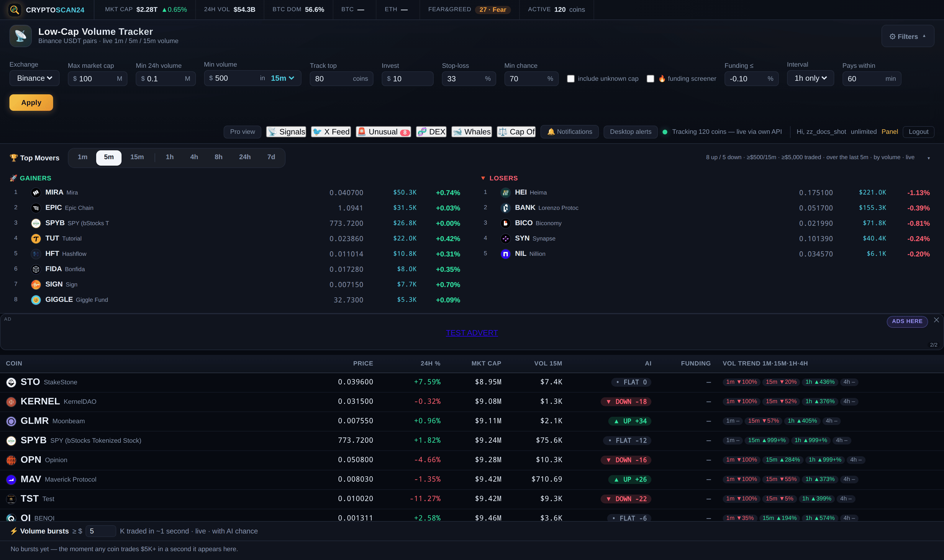Click the Notifications button
The image size is (944, 560).
coord(569,132)
